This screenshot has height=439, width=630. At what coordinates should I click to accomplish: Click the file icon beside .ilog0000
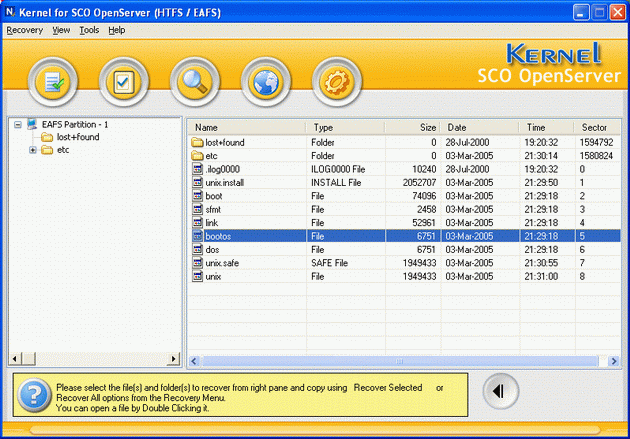[197, 169]
